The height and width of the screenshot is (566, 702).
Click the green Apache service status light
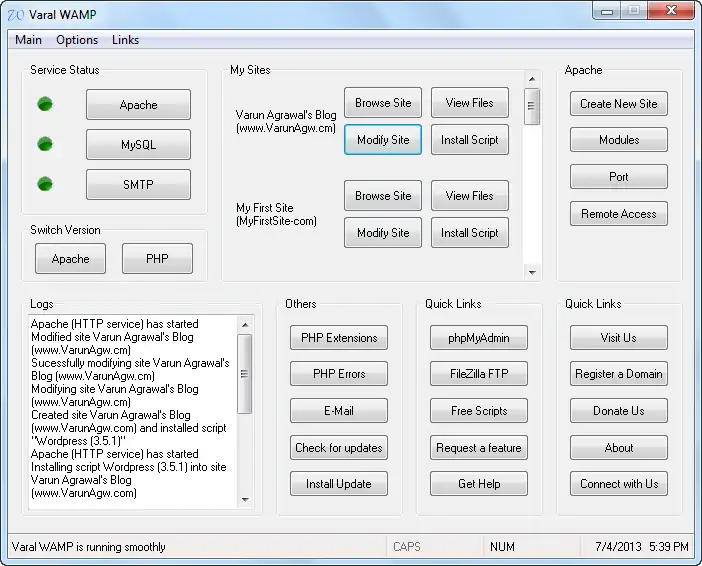click(45, 104)
